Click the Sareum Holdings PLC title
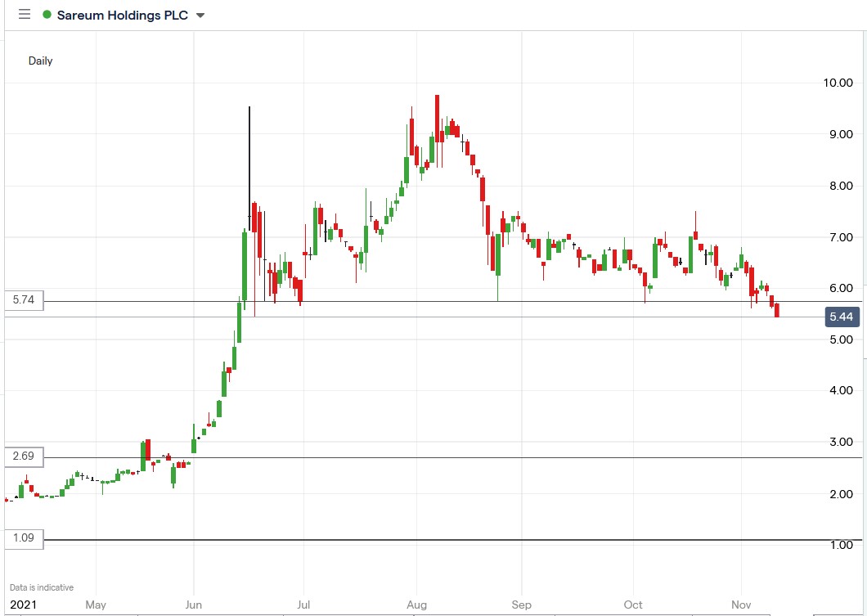 122,15
